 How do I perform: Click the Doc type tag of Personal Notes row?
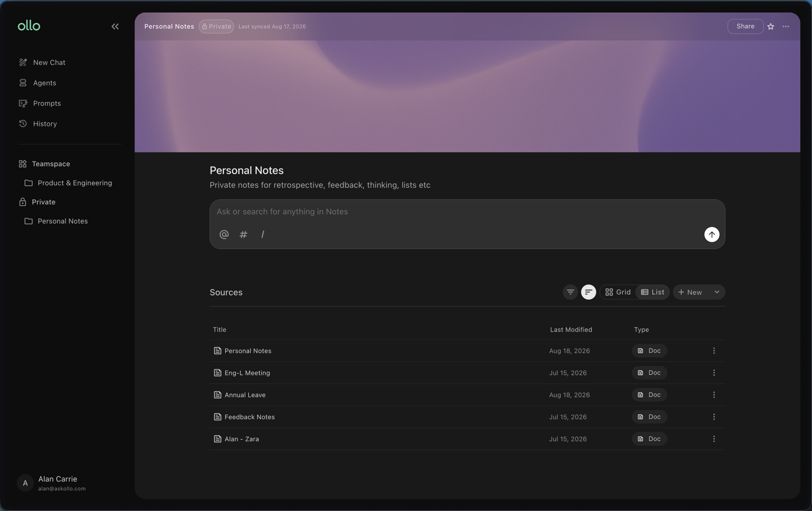point(649,351)
